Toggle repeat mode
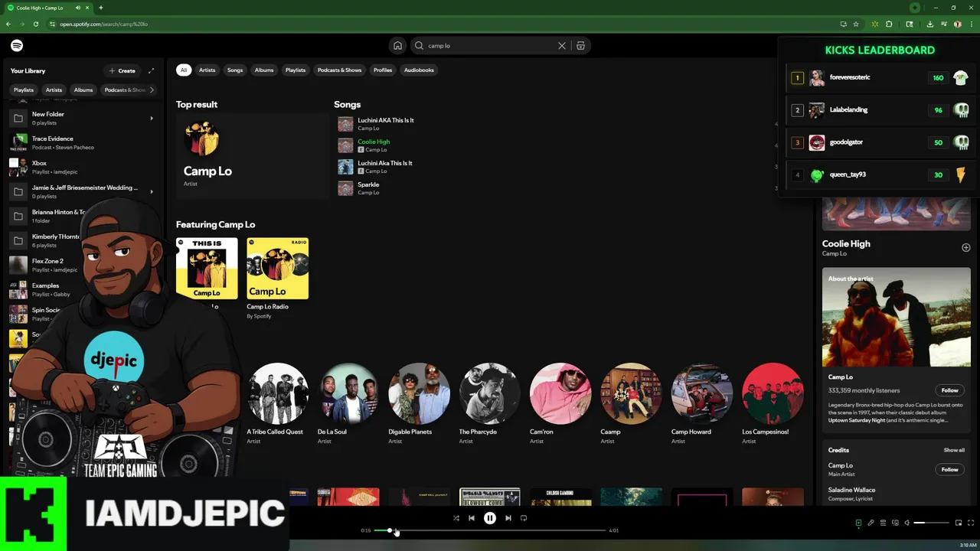This screenshot has width=980, height=551. click(524, 518)
